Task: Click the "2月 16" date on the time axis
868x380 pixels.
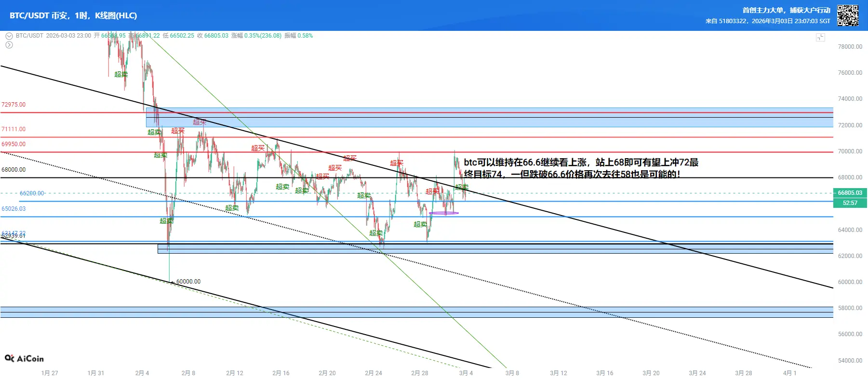Action: 281,373
